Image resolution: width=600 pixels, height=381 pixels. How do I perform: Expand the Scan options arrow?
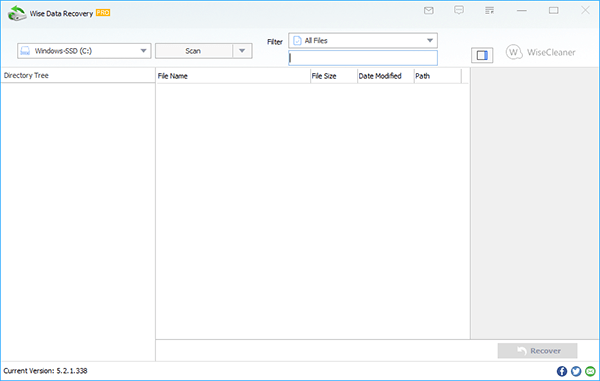coord(242,51)
